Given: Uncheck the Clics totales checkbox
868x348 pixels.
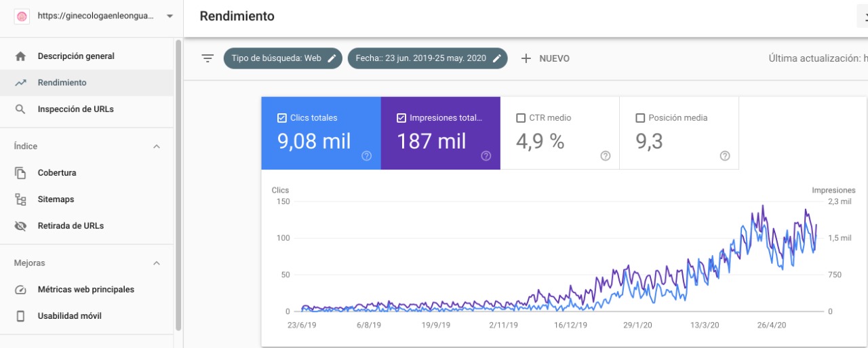Looking at the screenshot, I should click(x=282, y=118).
